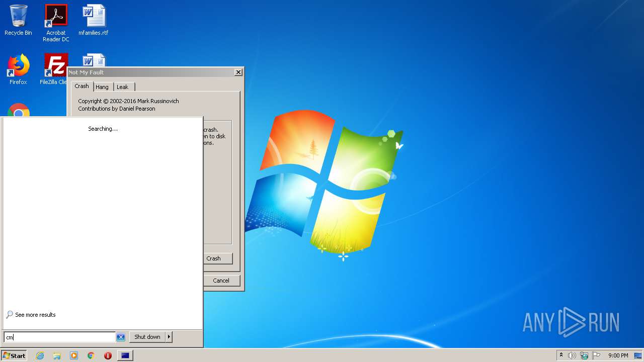
Task: Switch to the Hang tab
Action: 102,87
